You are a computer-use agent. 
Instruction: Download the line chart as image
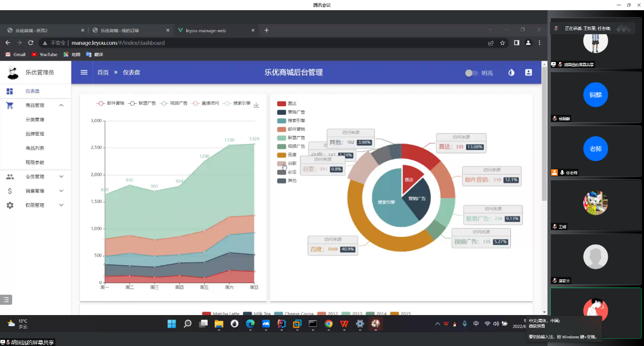click(256, 105)
